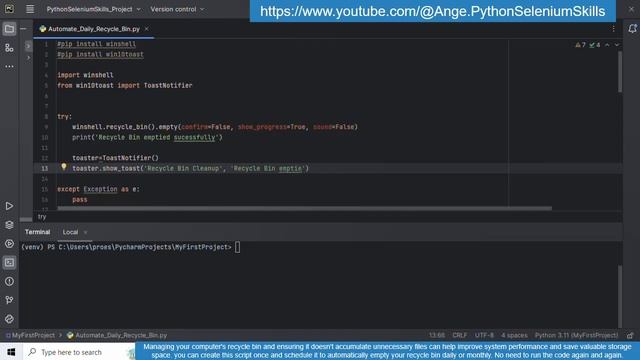Click the 'pass' statement on line 16
The image size is (640, 360).
pyautogui.click(x=80, y=200)
